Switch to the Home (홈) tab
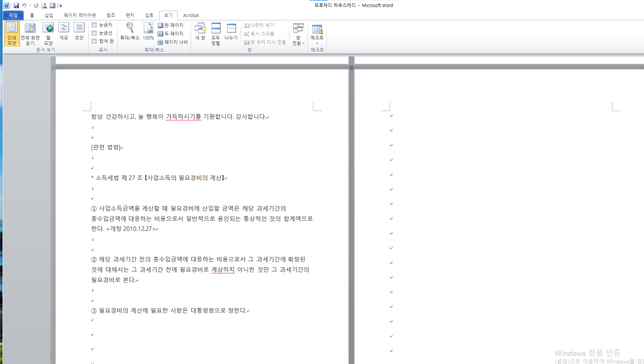 tap(32, 15)
